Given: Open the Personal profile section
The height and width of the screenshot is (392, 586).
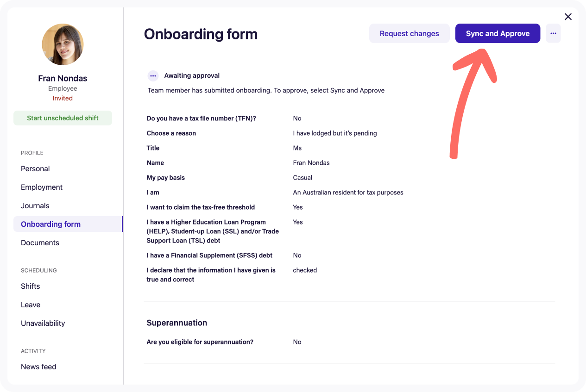Looking at the screenshot, I should tap(35, 168).
